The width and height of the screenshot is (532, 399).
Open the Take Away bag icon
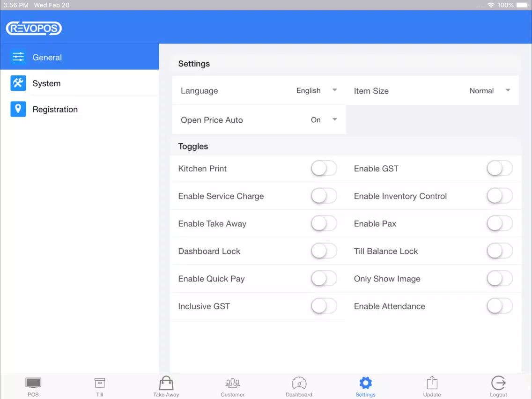click(166, 383)
